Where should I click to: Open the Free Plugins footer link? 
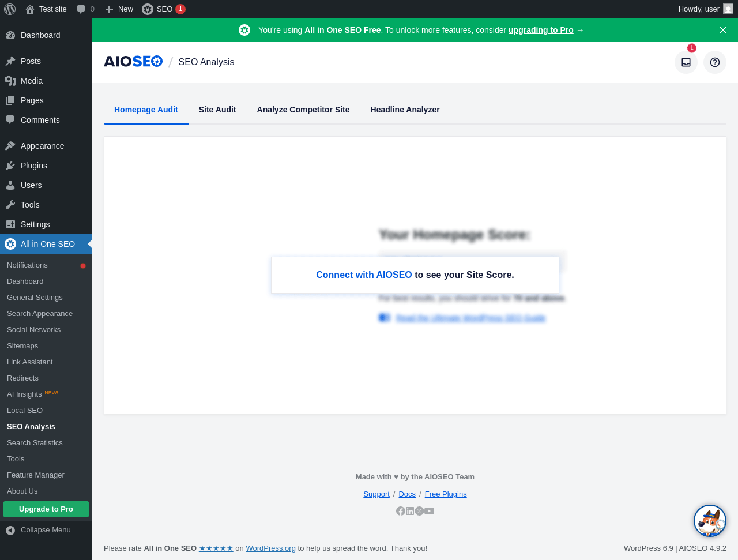[x=446, y=494]
